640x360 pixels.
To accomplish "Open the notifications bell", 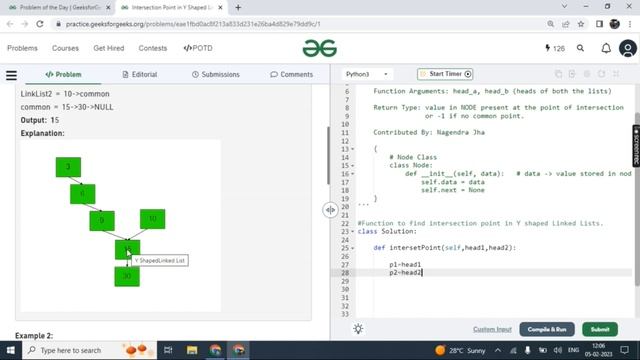I will pyautogui.click(x=606, y=49).
